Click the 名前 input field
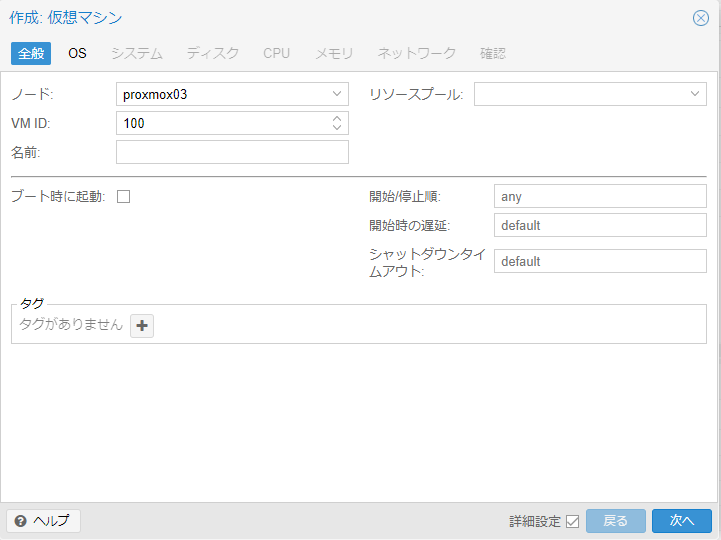 click(232, 152)
